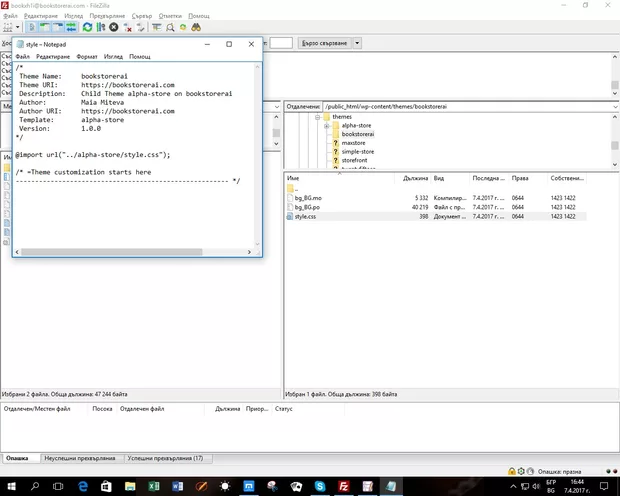Sort remote files by the Права column
This screenshot has width=620, height=496.
tap(527, 178)
